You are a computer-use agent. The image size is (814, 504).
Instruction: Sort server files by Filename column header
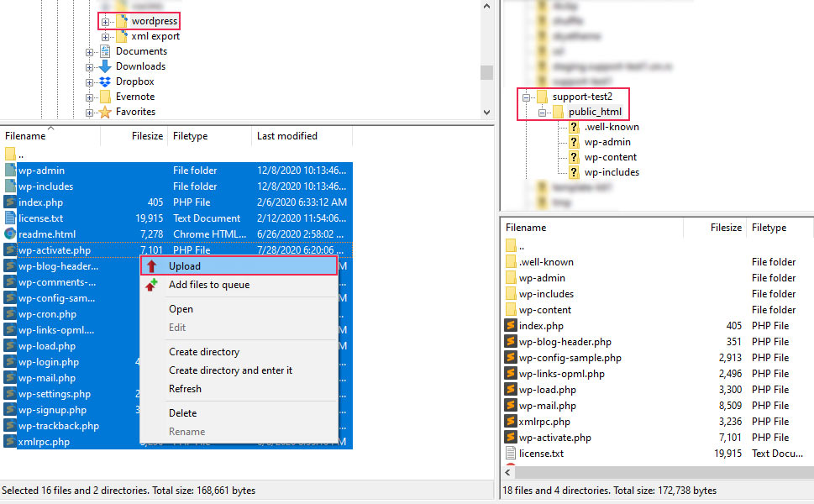[x=592, y=228]
